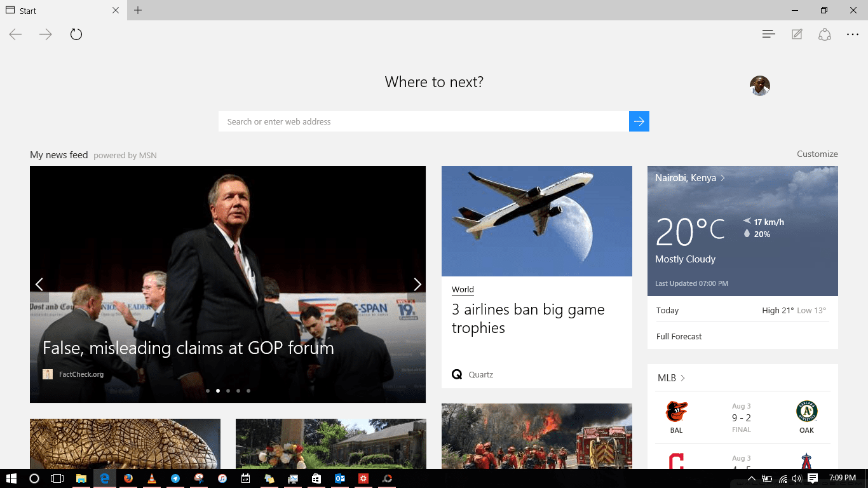Open the Full Forecast link

679,336
